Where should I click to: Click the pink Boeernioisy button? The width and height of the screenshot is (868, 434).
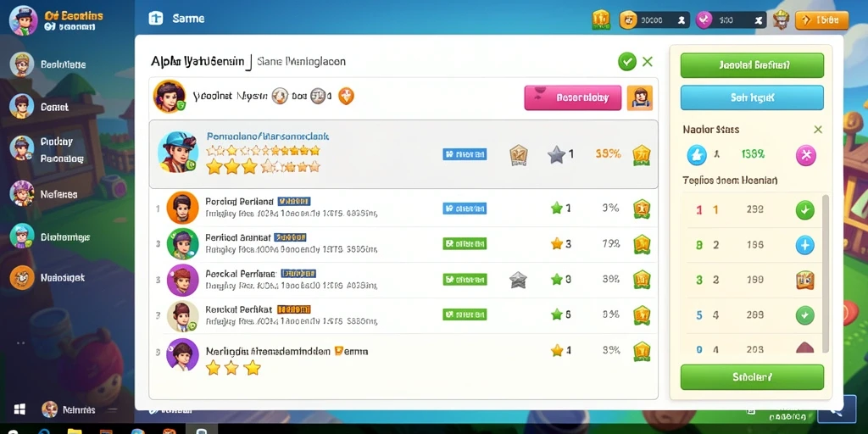pos(572,98)
